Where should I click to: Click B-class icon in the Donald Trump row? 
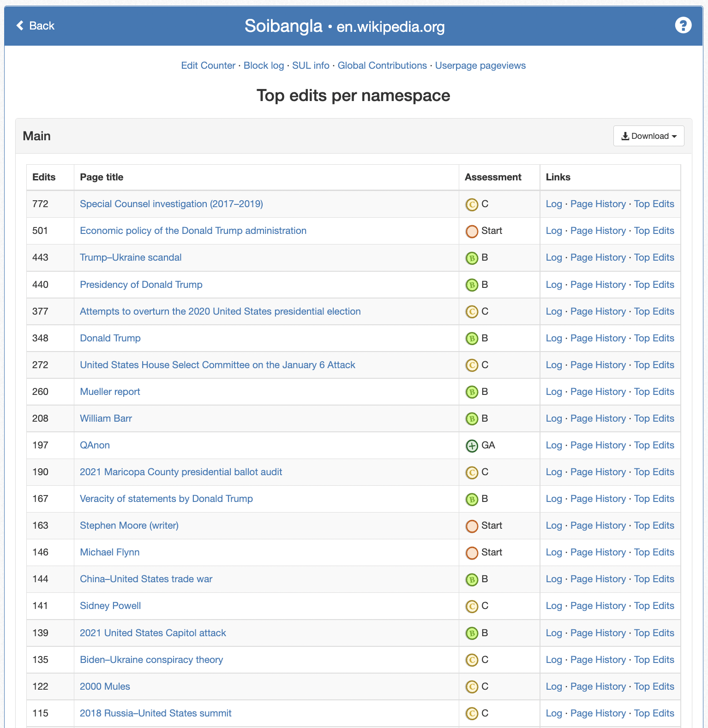tap(472, 339)
